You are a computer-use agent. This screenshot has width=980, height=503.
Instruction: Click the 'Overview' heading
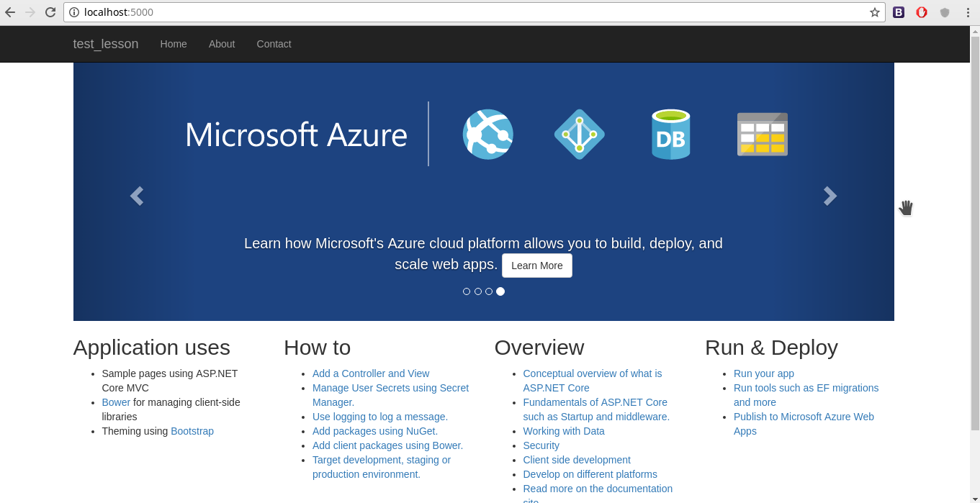click(539, 348)
